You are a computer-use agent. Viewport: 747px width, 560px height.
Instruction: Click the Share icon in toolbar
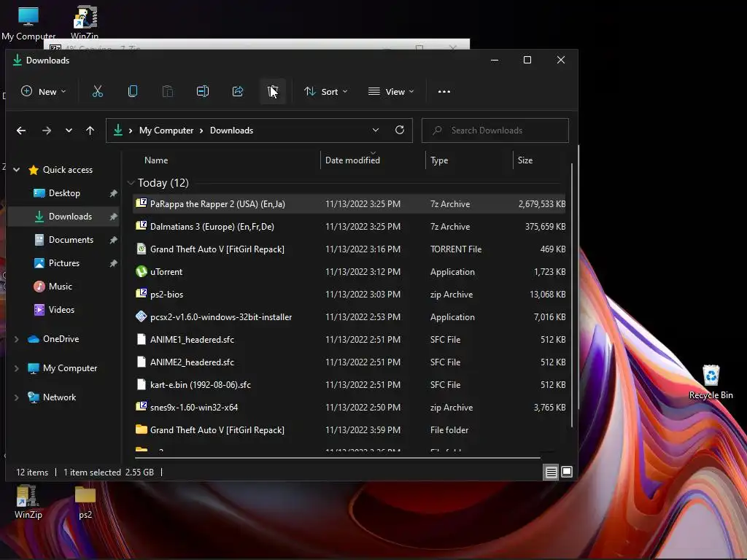pos(238,91)
